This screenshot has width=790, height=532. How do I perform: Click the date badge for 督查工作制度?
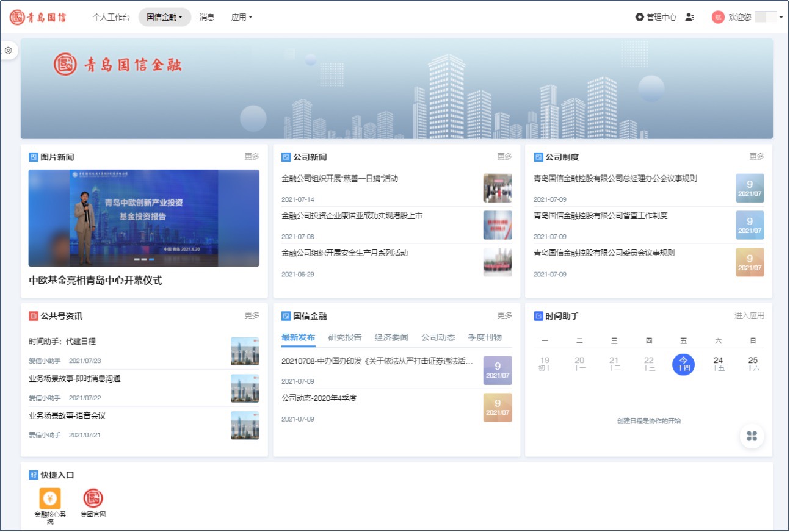click(x=750, y=225)
